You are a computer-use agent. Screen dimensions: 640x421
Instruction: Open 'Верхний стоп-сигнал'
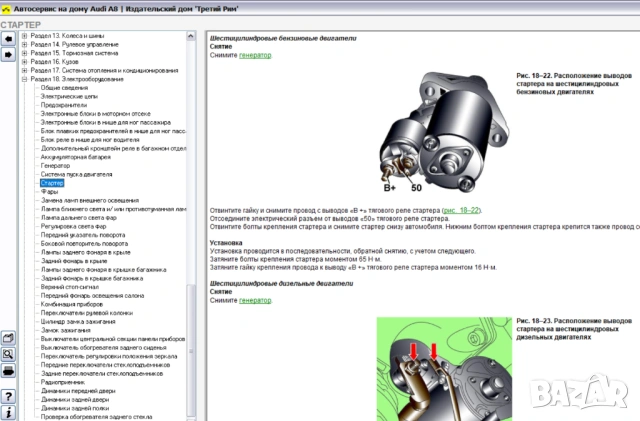click(69, 287)
